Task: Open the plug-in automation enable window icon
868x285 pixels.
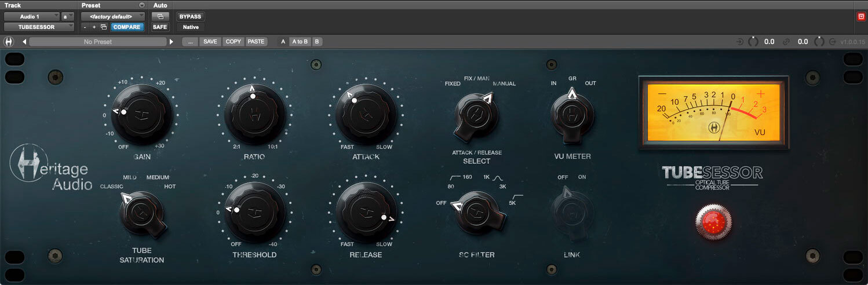Action: 160,16
